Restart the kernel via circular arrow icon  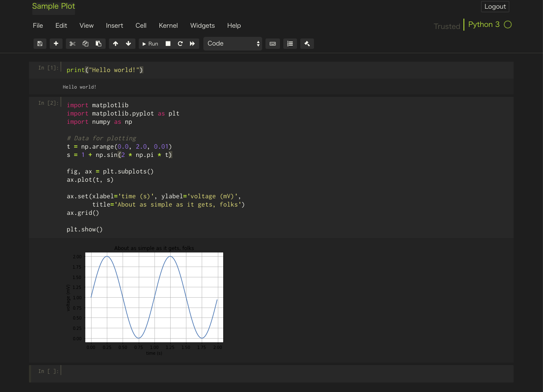click(x=180, y=43)
